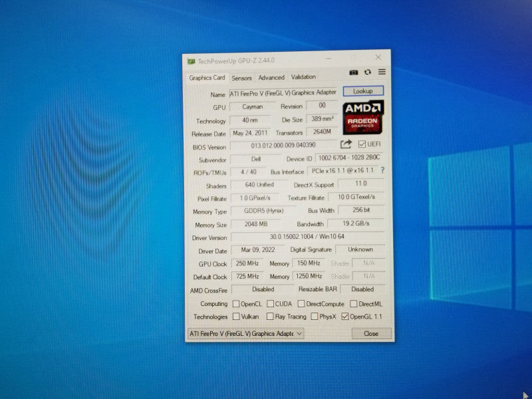Click the Driver Date Mar 09, 2022
Viewport: 532px width, 399px height.
click(258, 250)
